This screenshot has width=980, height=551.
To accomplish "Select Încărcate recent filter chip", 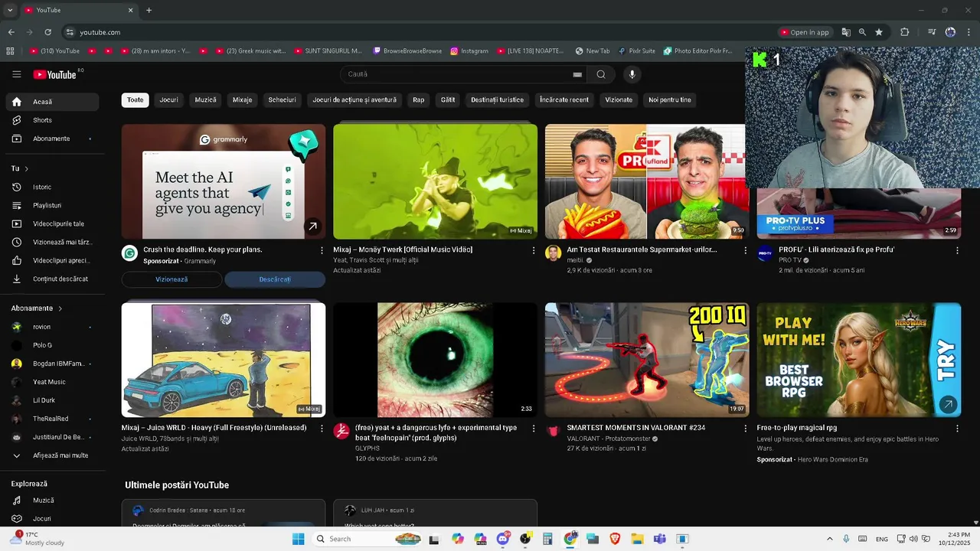I will [x=564, y=100].
